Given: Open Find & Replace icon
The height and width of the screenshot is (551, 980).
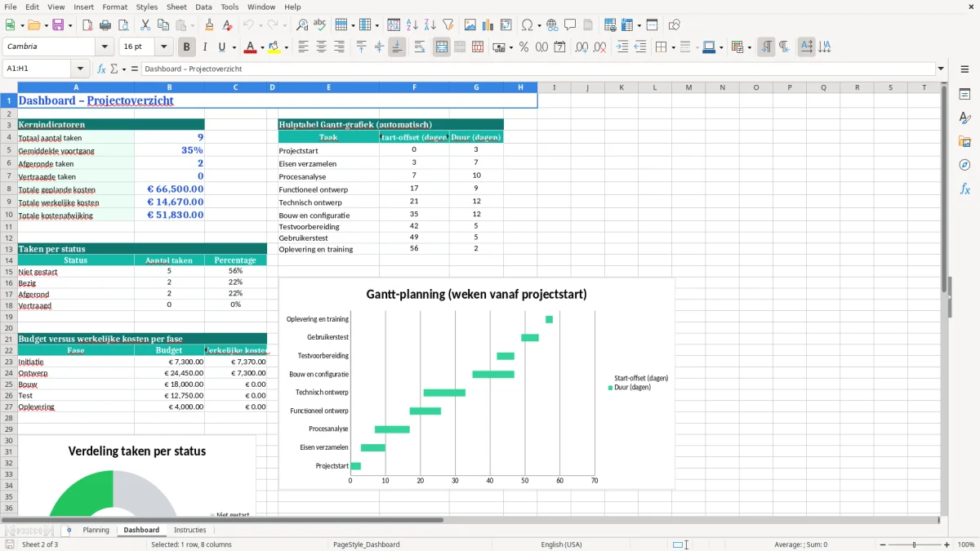Looking at the screenshot, I should pos(302,25).
